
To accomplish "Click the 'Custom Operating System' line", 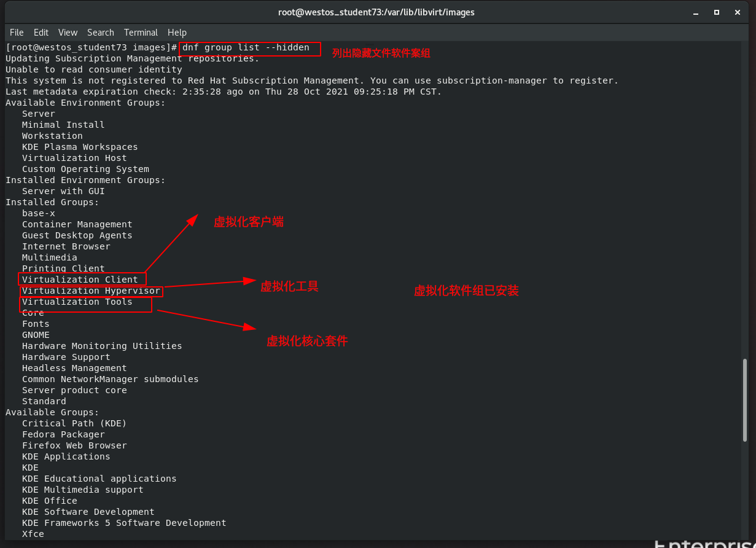I will coord(85,169).
